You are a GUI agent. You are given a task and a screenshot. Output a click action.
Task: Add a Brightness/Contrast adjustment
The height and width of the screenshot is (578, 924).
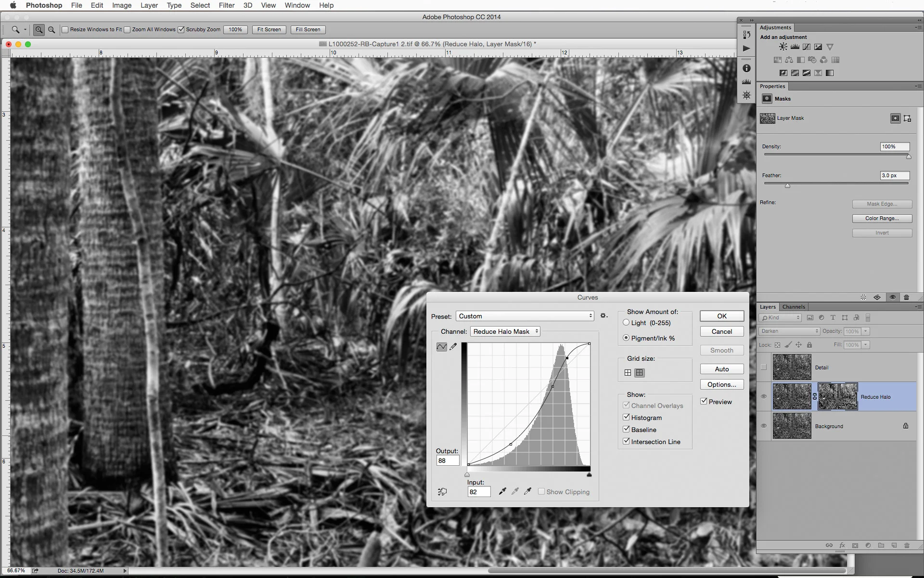pyautogui.click(x=783, y=47)
